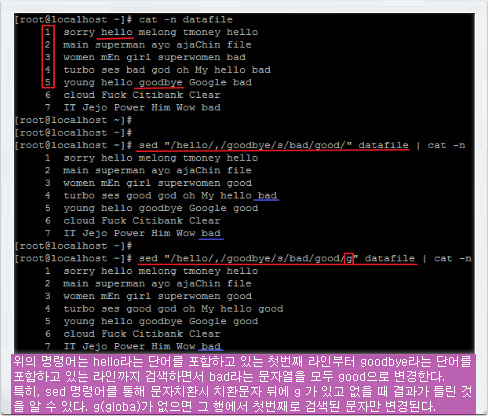The height and width of the screenshot is (416, 488).
Task: Click blue-underlined 'bad' in last output line 7
Action: point(211,346)
